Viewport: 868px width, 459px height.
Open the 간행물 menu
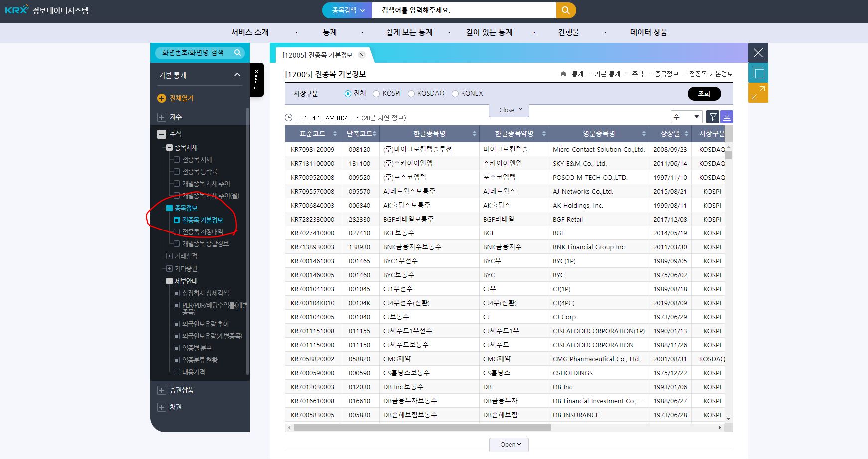click(x=569, y=32)
